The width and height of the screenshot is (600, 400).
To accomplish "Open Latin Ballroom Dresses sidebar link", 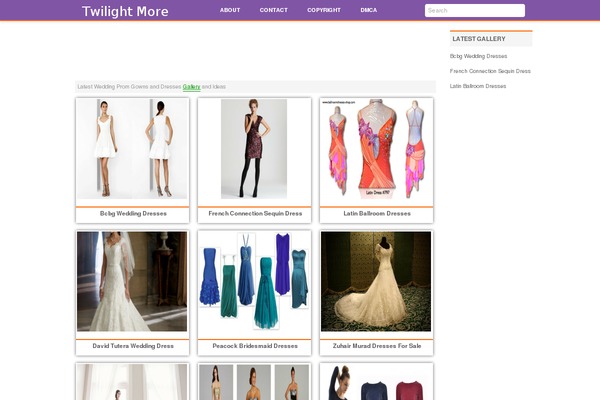I will (478, 86).
